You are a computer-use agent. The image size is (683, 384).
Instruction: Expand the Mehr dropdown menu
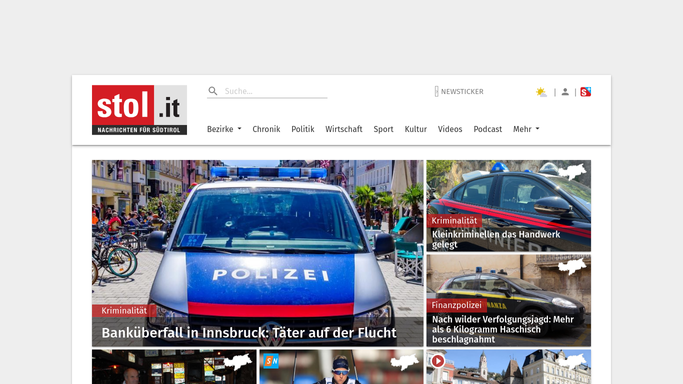(x=526, y=129)
